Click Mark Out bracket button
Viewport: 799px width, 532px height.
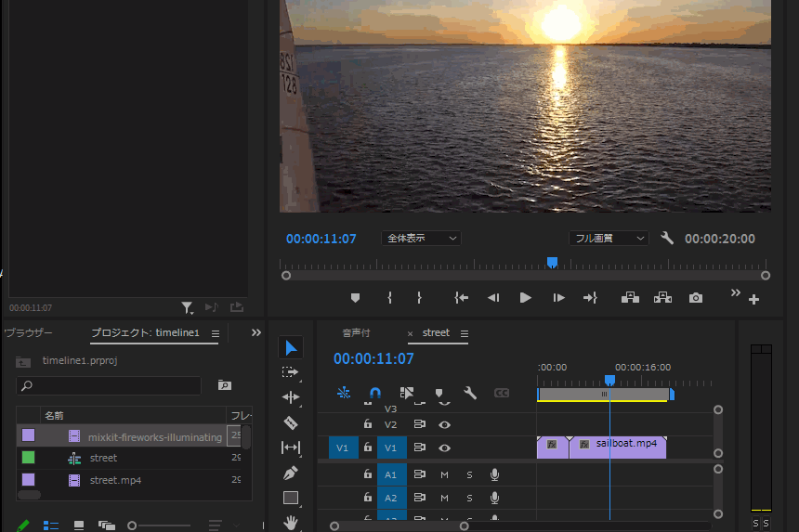[x=419, y=298]
